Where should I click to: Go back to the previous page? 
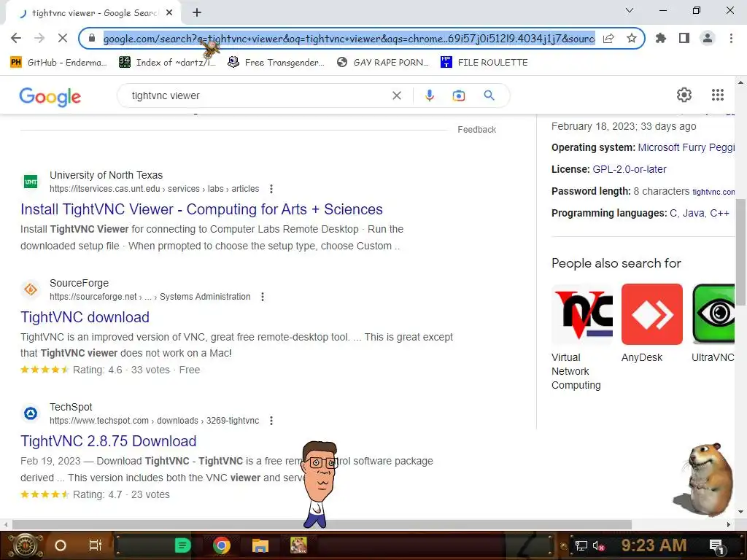click(16, 38)
